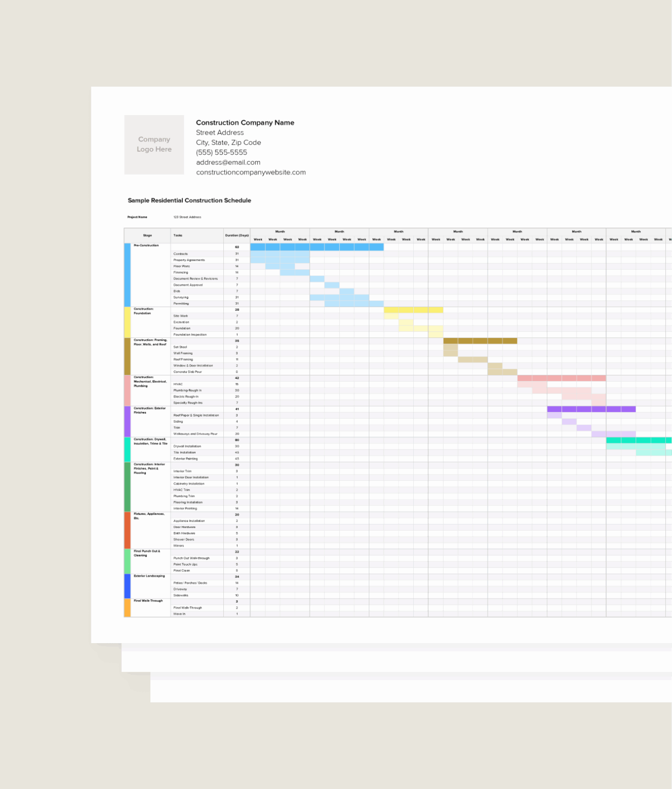Click the yellow Foundation stage color bar
Screen dimensions: 672x789
(128, 322)
